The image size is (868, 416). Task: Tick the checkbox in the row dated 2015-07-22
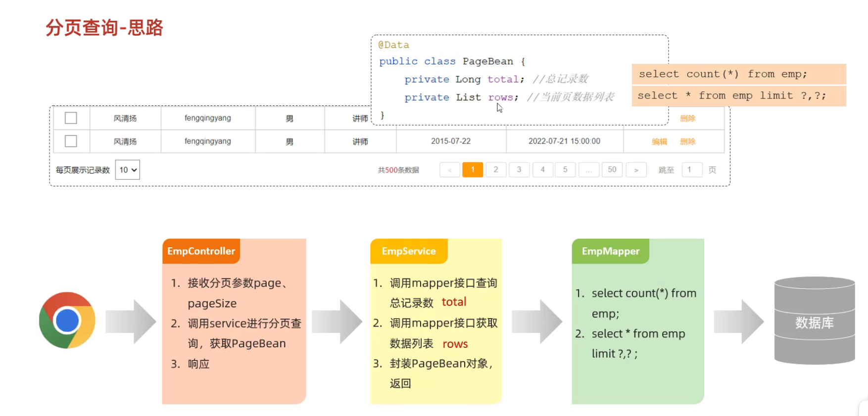coord(71,141)
